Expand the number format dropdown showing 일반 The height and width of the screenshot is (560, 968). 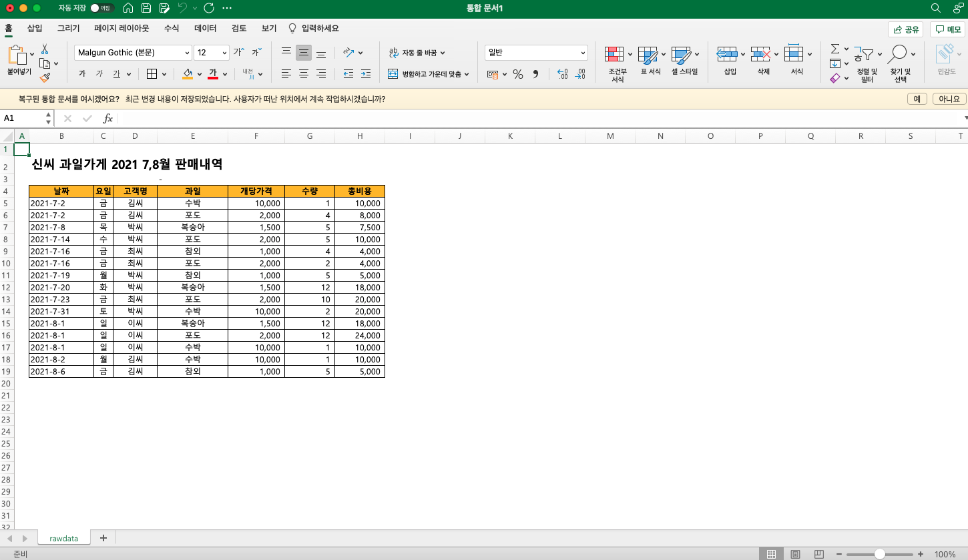(x=583, y=53)
